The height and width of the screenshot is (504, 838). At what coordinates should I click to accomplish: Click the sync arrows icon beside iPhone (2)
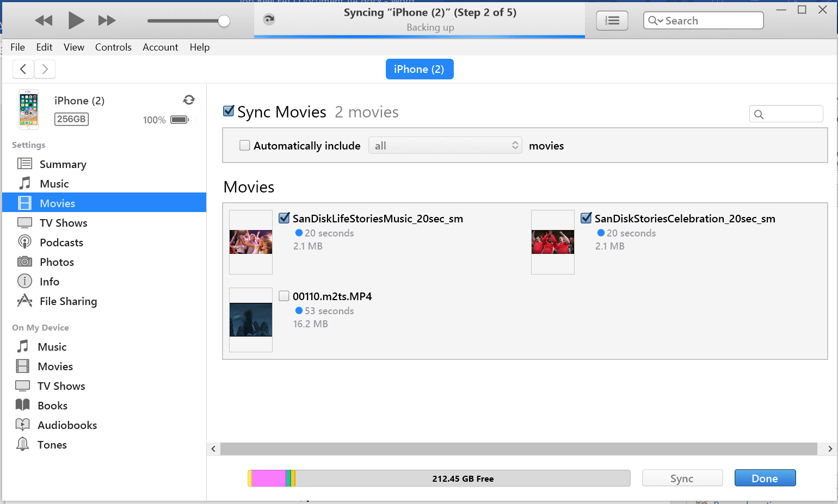point(189,100)
